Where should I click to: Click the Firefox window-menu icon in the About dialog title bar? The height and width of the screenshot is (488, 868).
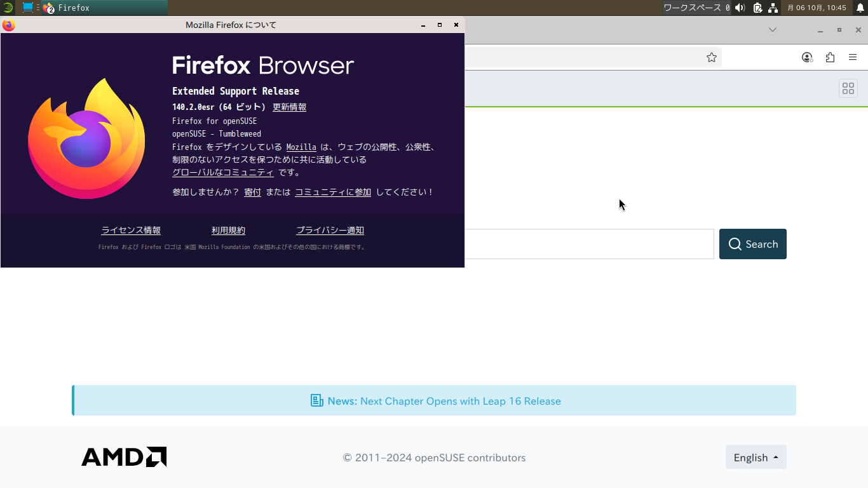coord(8,25)
